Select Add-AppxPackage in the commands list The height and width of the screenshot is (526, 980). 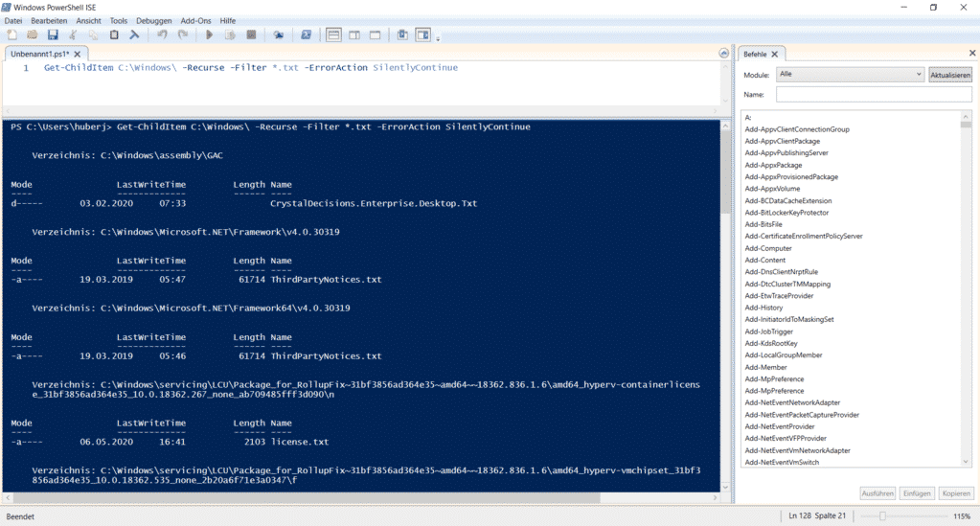point(773,165)
